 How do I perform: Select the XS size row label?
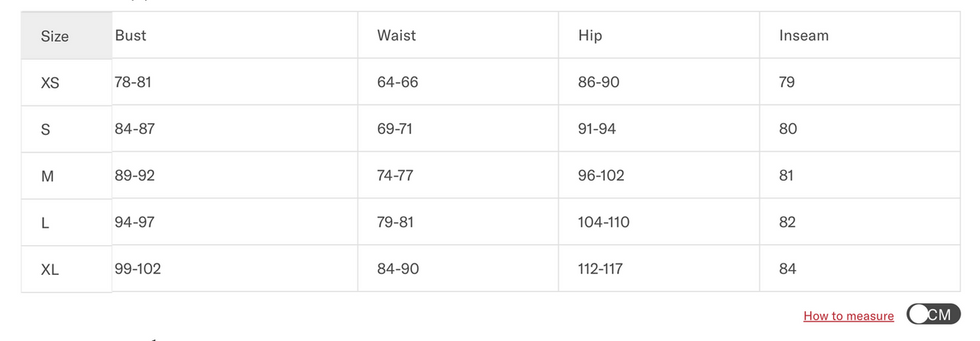tap(50, 83)
